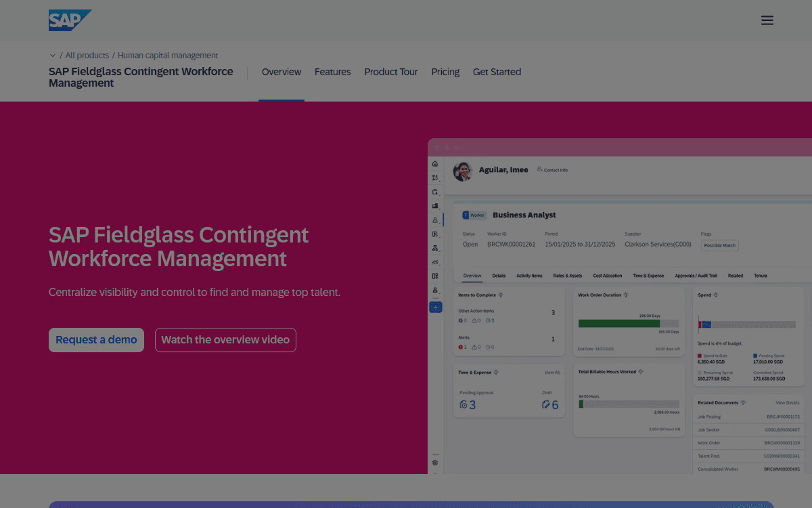Click the building icon in the dashboard sidebar

pyautogui.click(x=435, y=206)
